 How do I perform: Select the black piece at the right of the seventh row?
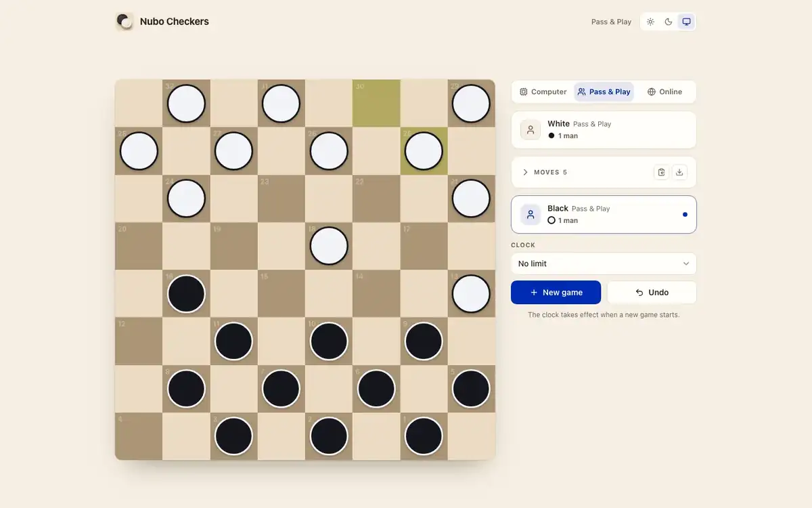point(471,389)
